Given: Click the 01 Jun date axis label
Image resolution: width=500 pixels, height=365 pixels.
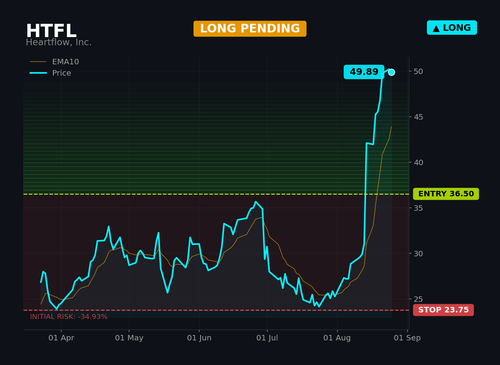Looking at the screenshot, I should [199, 338].
